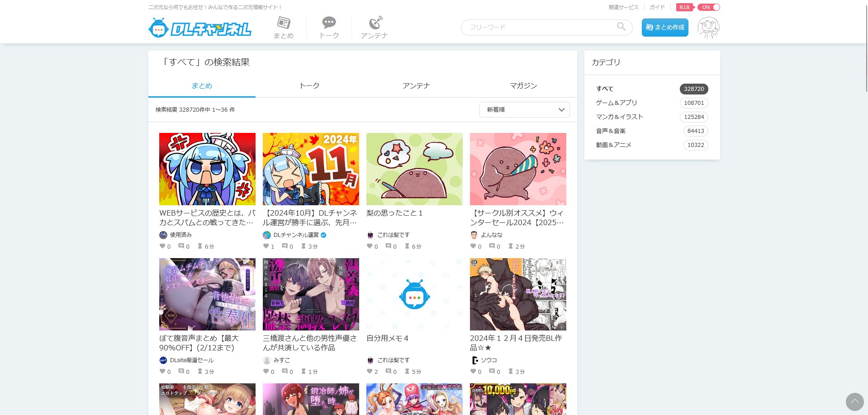Viewport: 868px width, 415px height.
Task: Open 【2024年10月】DLチャンネル運営 article title
Action: (x=311, y=218)
